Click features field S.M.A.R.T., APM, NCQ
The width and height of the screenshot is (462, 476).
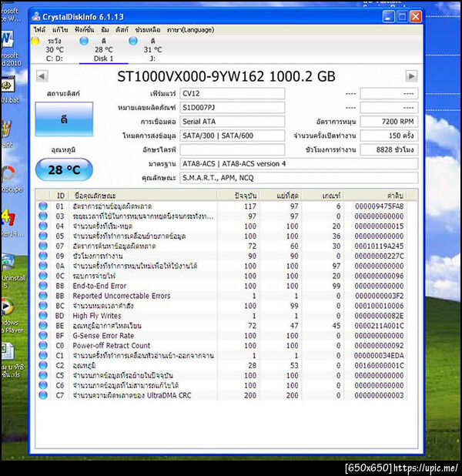pyautogui.click(x=299, y=178)
